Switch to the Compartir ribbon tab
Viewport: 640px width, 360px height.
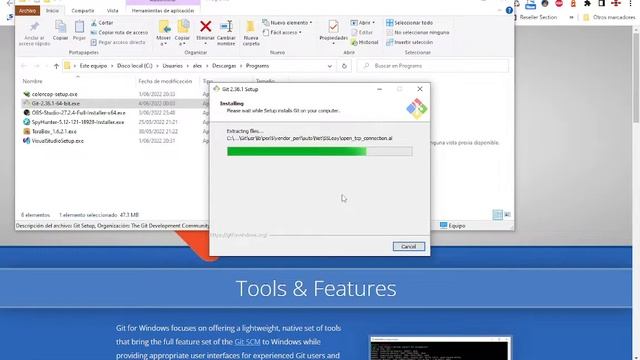82,11
